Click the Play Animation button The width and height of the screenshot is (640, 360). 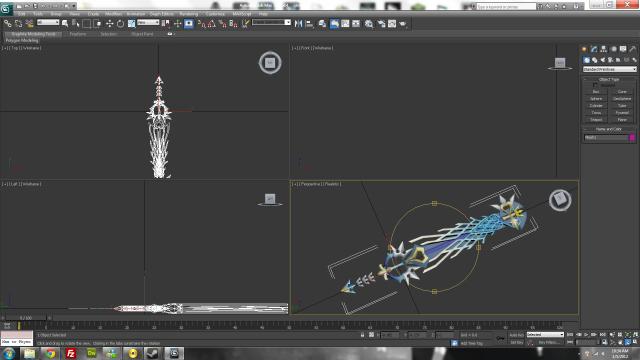click(x=587, y=335)
